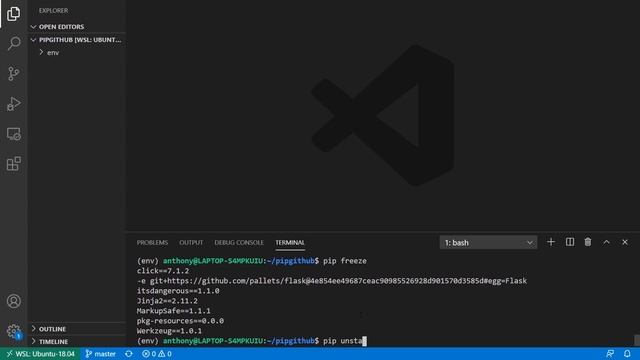The image size is (640, 360).
Task: Switch to the Debug Console tab
Action: coord(239,242)
